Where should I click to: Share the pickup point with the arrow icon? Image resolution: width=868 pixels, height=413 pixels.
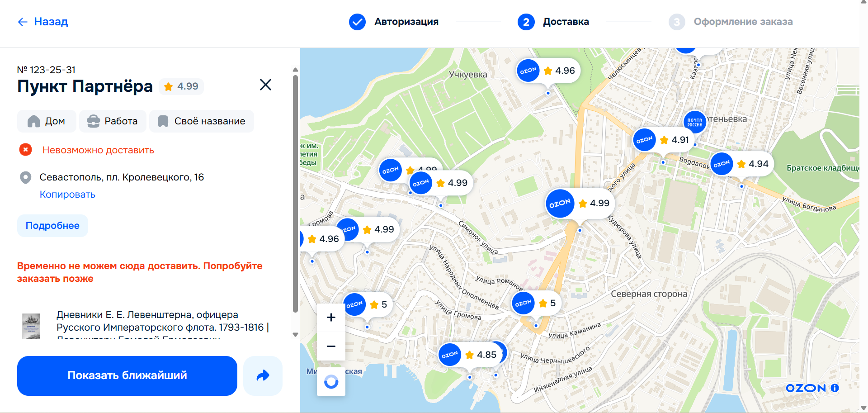coord(263,375)
